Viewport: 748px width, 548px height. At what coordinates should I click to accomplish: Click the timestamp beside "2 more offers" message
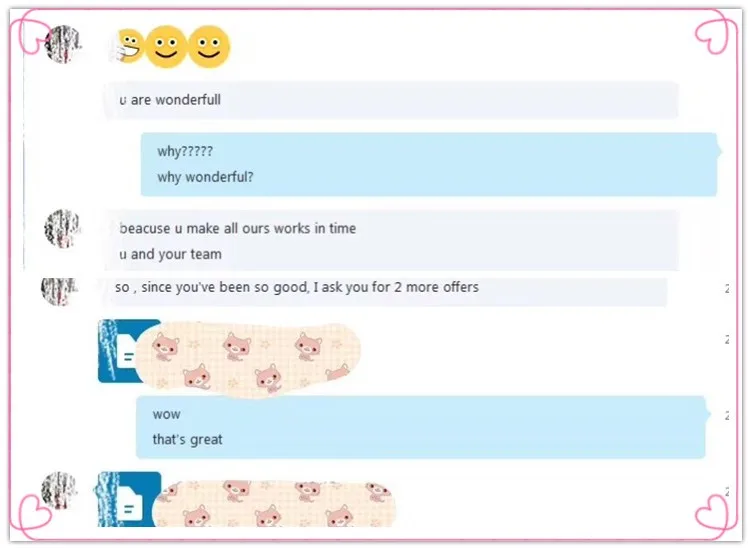tap(727, 289)
